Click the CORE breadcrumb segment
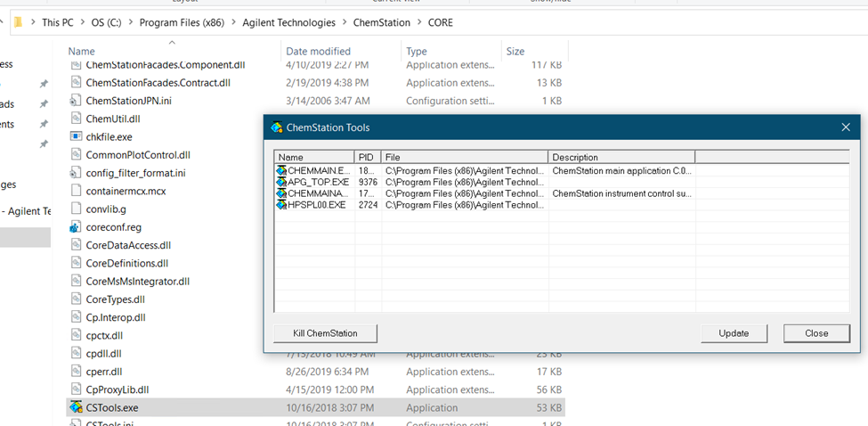868x426 pixels. pos(441,22)
